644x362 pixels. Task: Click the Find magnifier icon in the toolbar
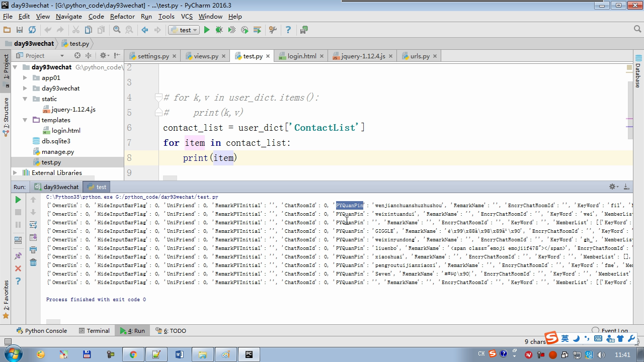(117, 30)
